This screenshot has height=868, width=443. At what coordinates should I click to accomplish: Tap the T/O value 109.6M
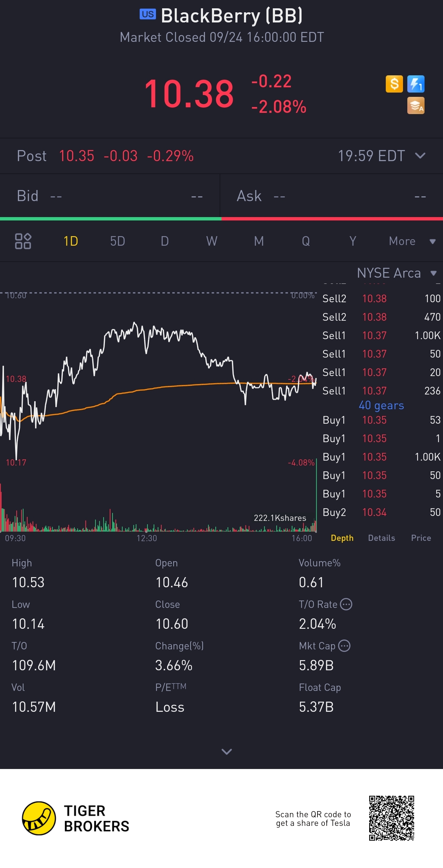(34, 665)
